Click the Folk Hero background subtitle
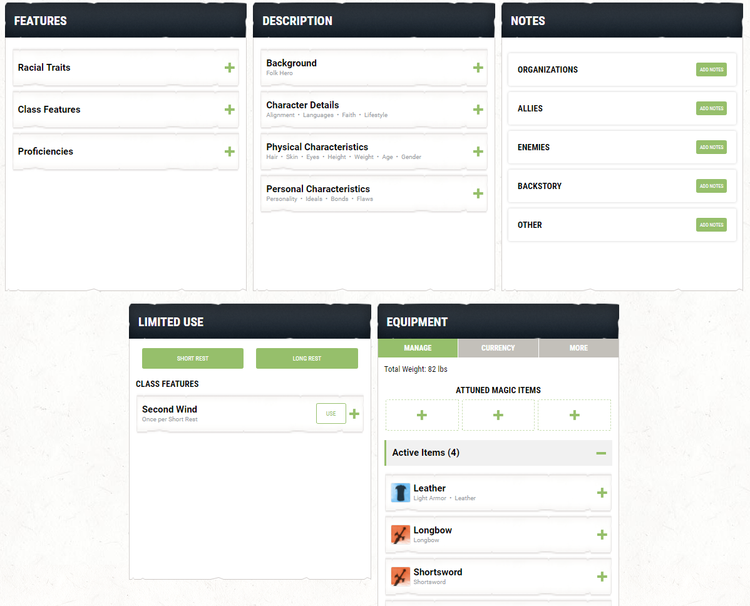Viewport: 750px width, 606px height. pos(279,73)
